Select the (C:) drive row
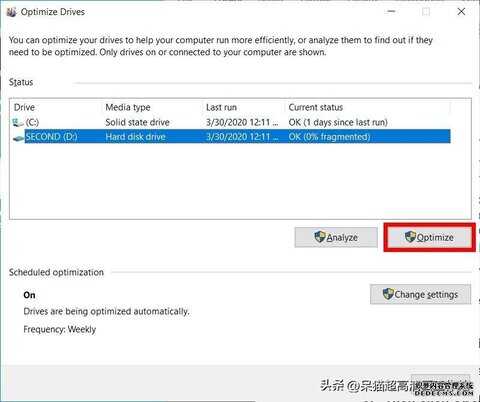The width and height of the screenshot is (480, 402). (x=231, y=122)
